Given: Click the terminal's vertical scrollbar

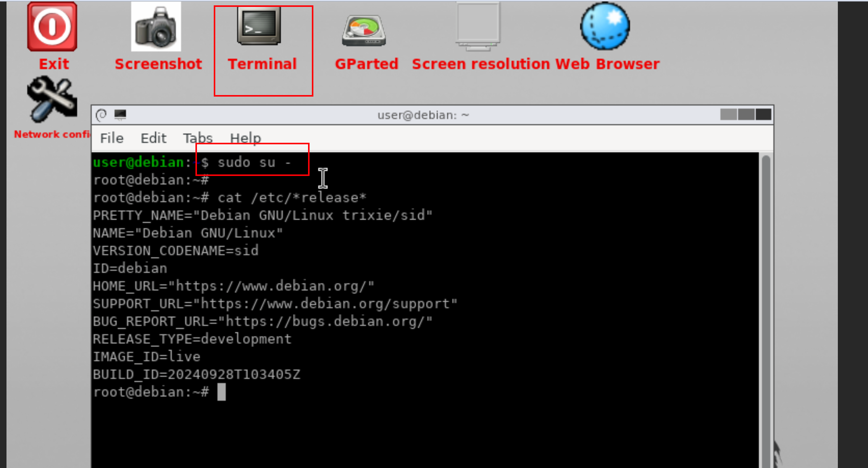Looking at the screenshot, I should click(x=766, y=309).
